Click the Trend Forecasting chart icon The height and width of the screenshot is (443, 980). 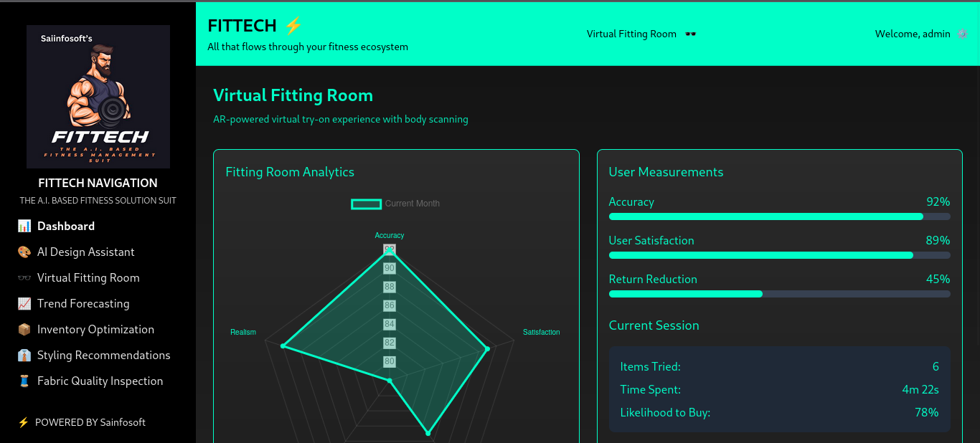pos(24,303)
